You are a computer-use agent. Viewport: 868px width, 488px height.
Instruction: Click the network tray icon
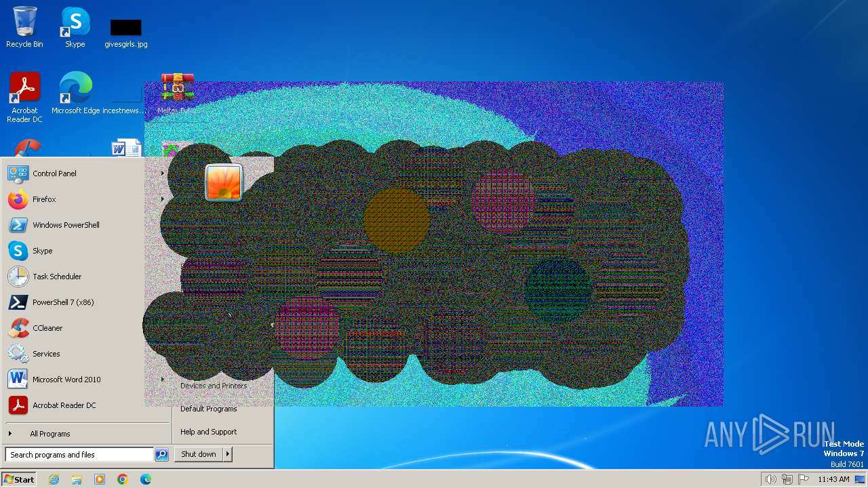point(787,479)
